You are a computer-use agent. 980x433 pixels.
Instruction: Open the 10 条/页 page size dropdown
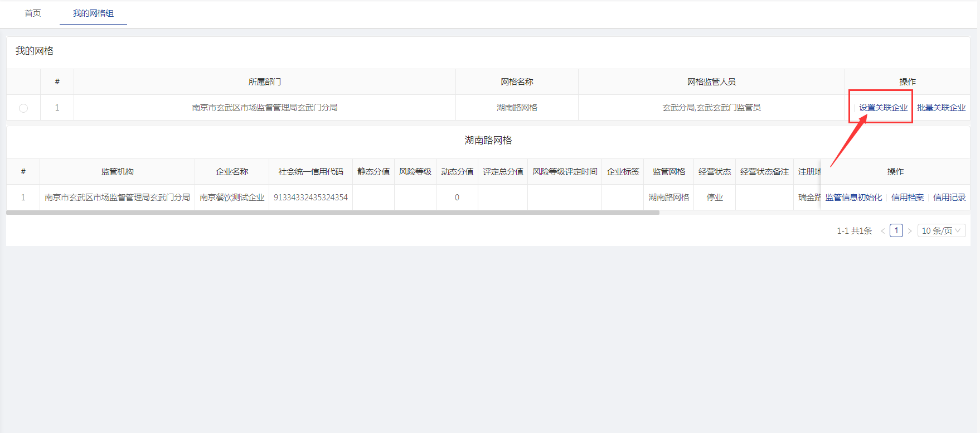click(x=941, y=230)
